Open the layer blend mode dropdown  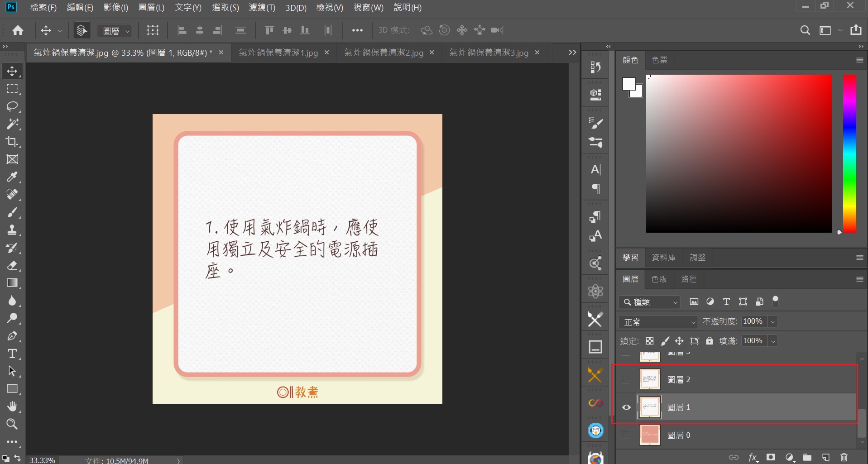tap(657, 321)
